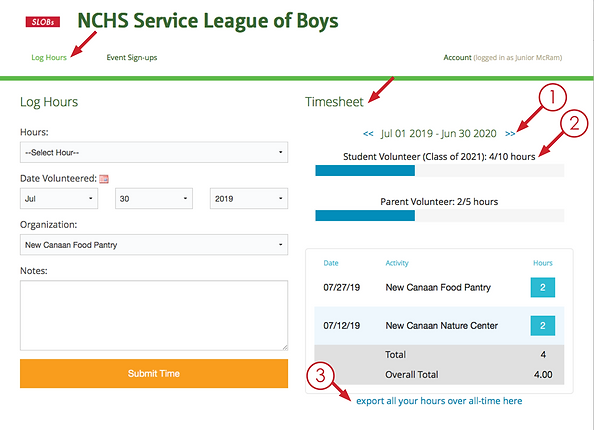Click New Canaan Food Pantry activity row text
The image size is (594, 430).
pos(438,287)
